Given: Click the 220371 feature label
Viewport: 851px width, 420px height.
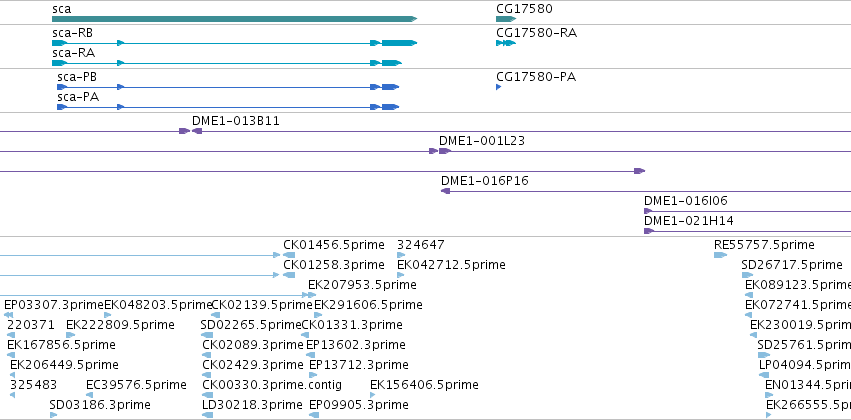Looking at the screenshot, I should (31, 325).
